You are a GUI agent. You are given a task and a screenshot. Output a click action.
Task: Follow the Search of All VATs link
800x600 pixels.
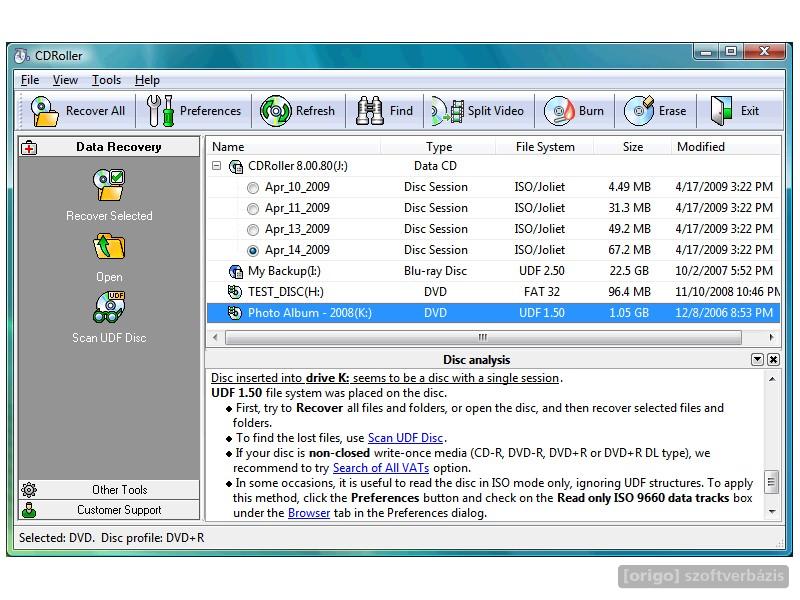coord(381,468)
